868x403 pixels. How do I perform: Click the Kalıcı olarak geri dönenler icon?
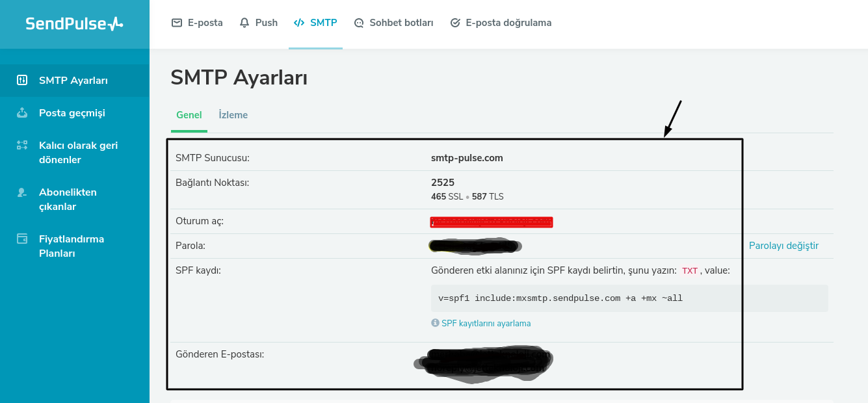point(22,146)
